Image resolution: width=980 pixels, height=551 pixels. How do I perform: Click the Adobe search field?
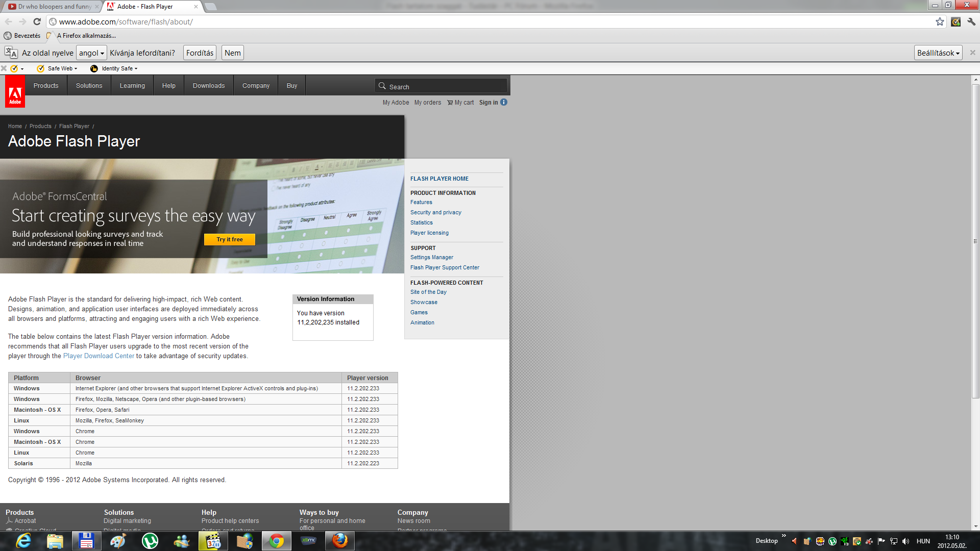pos(441,86)
